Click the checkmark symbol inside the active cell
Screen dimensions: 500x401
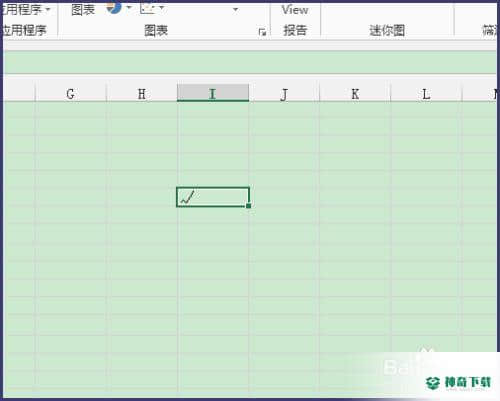click(187, 197)
